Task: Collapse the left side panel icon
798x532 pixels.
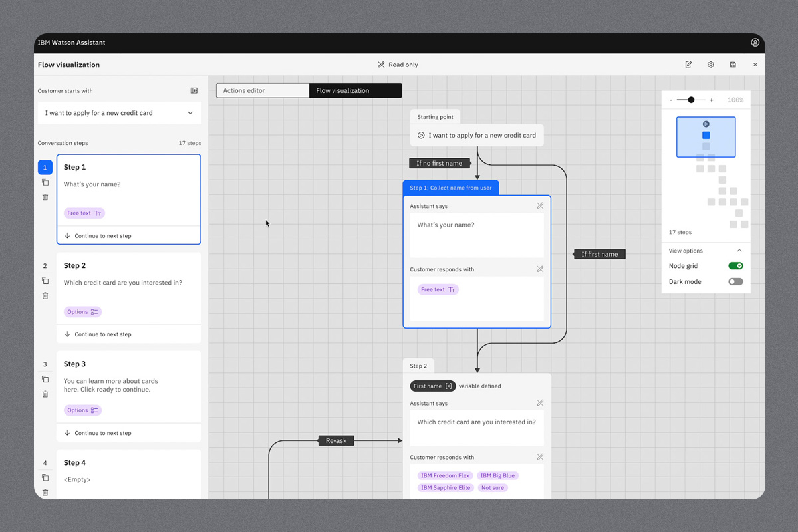Action: (194, 90)
